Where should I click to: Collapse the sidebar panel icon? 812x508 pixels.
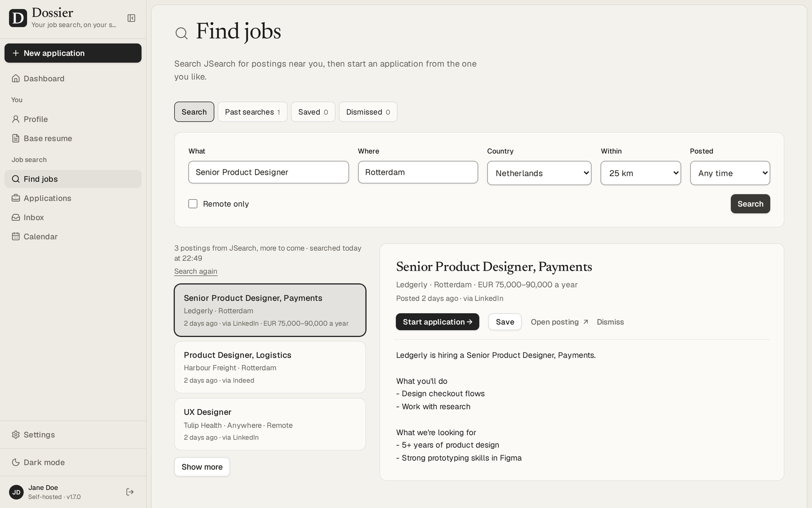[132, 18]
